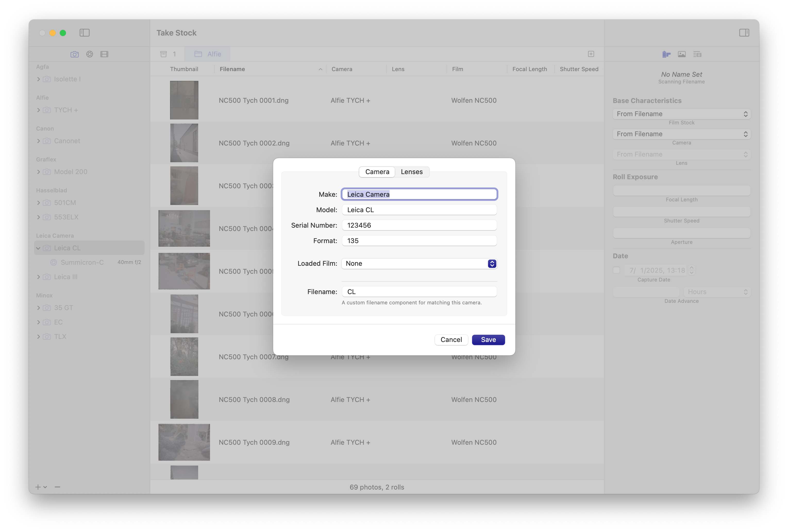Click the Date Advance value field
The height and width of the screenshot is (532, 788).
646,292
